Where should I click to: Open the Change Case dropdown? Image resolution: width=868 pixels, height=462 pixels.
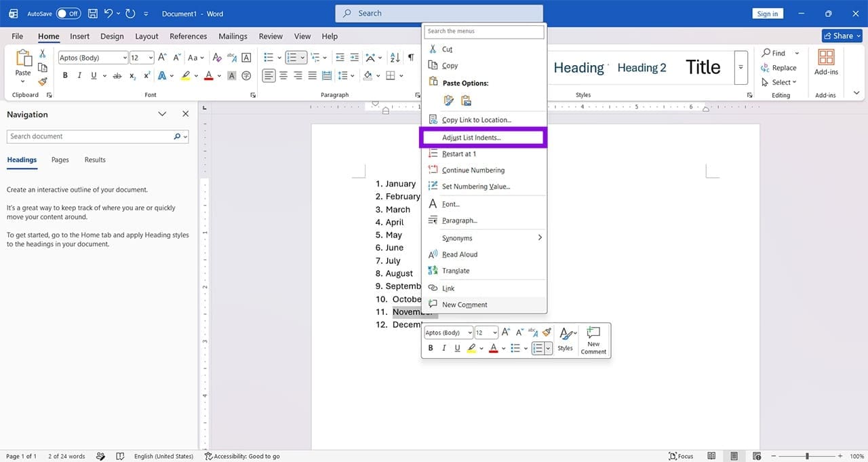[x=197, y=58]
